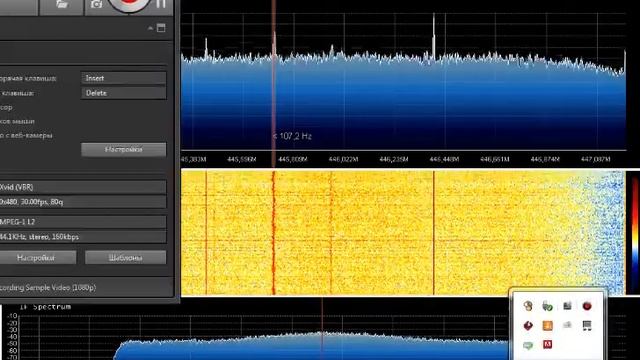
Task: Click the 445,596M frequency label
Action: 242,159
